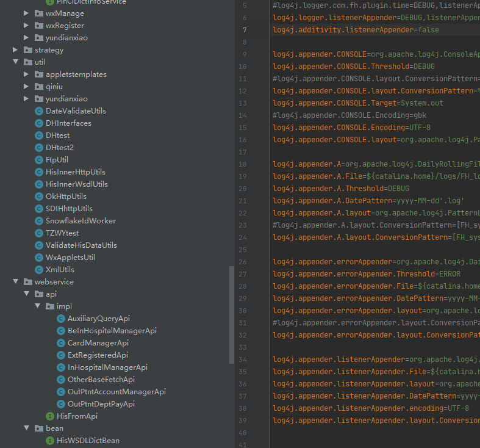Select yundianxiao folder under util

(66, 99)
